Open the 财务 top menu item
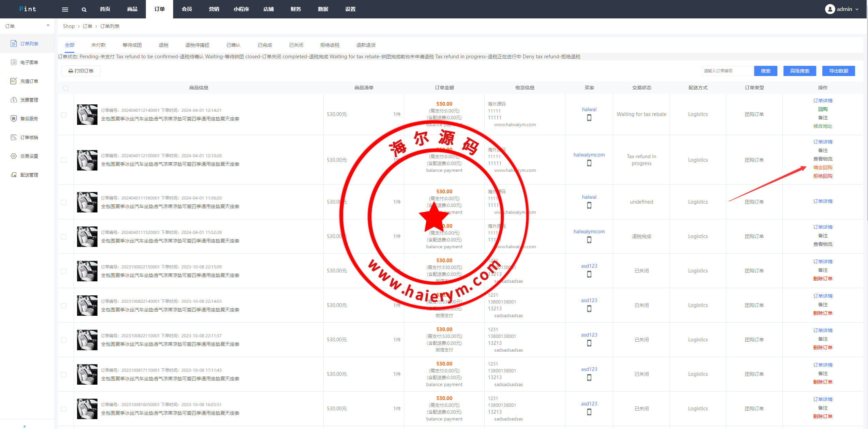 pyautogui.click(x=295, y=9)
